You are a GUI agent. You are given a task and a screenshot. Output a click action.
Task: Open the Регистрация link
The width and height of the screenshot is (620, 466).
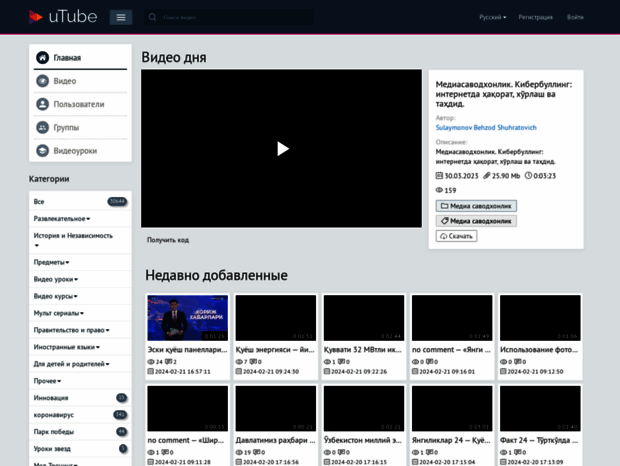(535, 17)
